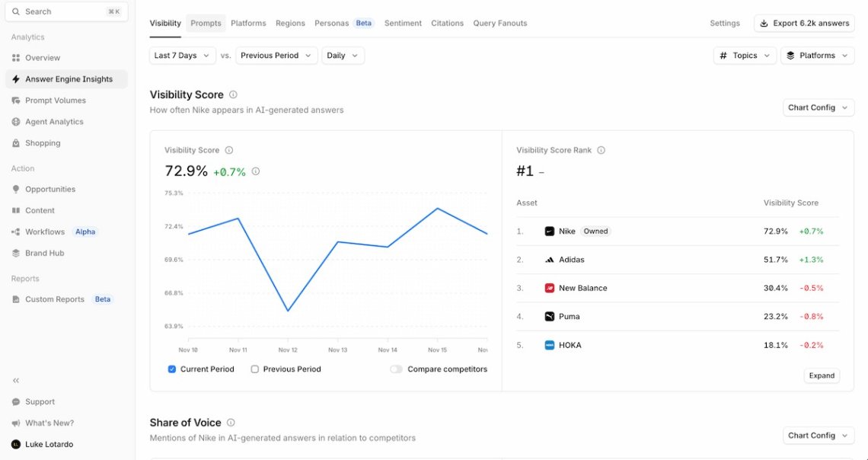868x460 pixels.
Task: Switch to the Prompts tab
Action: [206, 24]
